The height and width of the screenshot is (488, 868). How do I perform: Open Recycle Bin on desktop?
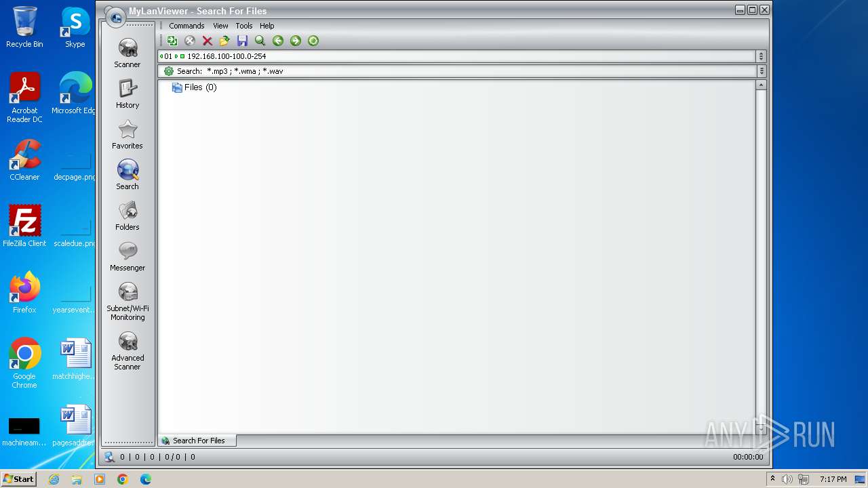coord(24,27)
